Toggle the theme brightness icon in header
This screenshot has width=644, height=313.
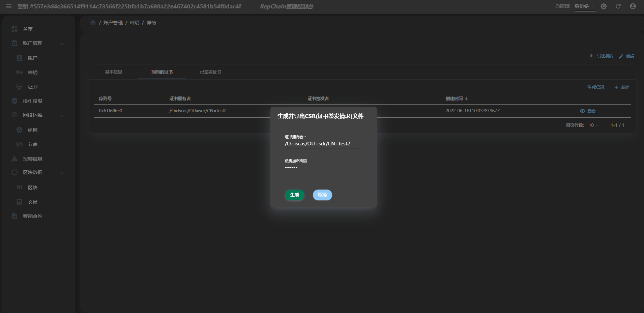click(604, 6)
